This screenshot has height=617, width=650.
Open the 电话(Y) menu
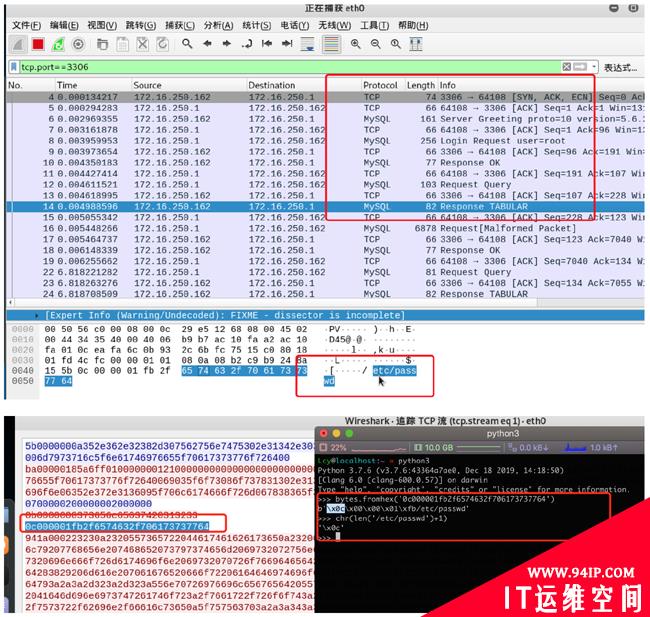[295, 25]
